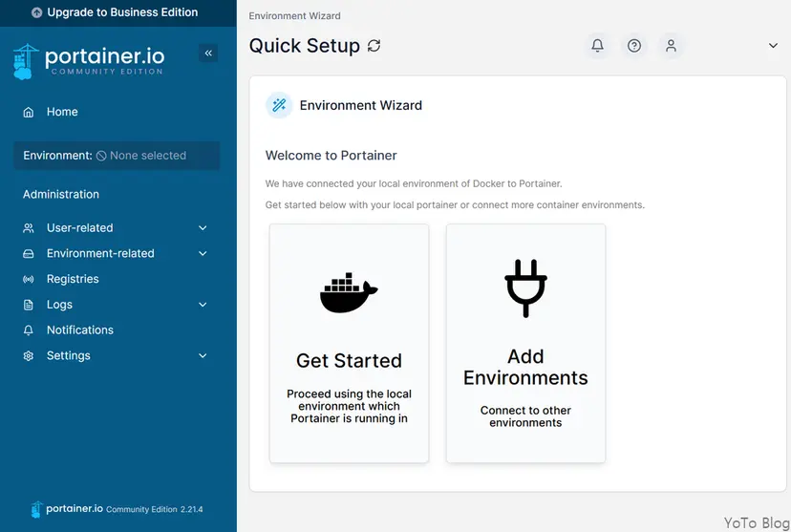Viewport: 791px width, 532px height.
Task: Go to Registries
Action: click(116, 279)
